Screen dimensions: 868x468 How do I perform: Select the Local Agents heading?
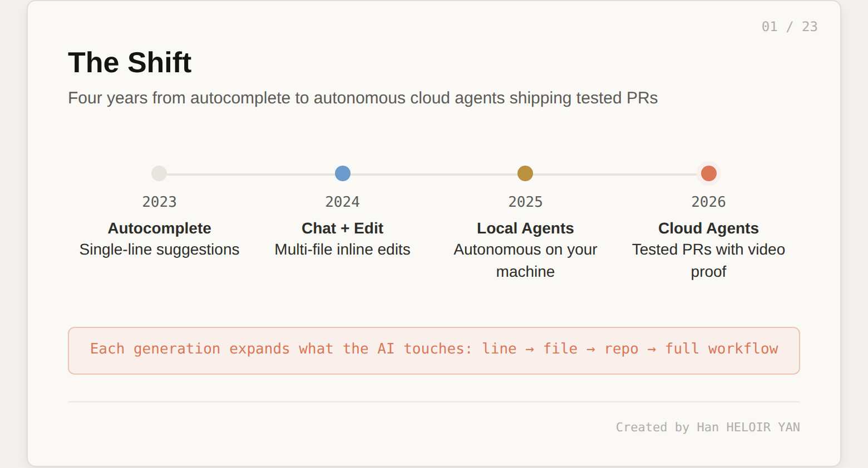[x=525, y=228]
